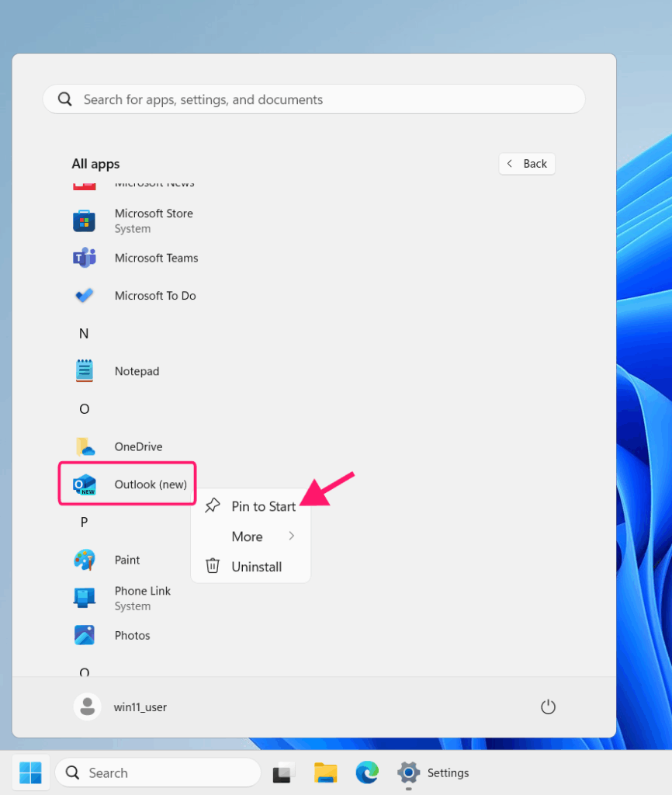Click the magnifier icon in taskbar search
The width and height of the screenshot is (672, 795).
pos(73,772)
